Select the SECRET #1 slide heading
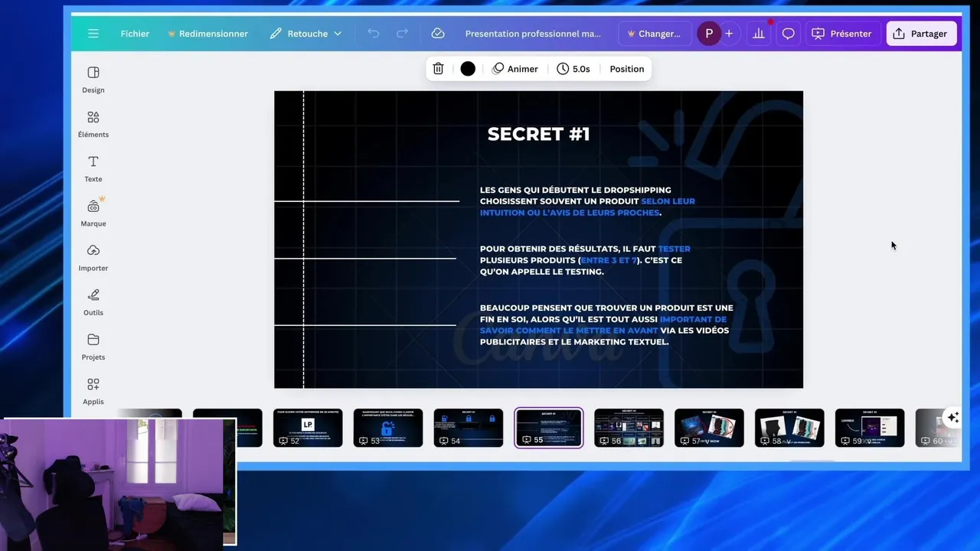Screen dimensions: 980x551 click(x=539, y=134)
